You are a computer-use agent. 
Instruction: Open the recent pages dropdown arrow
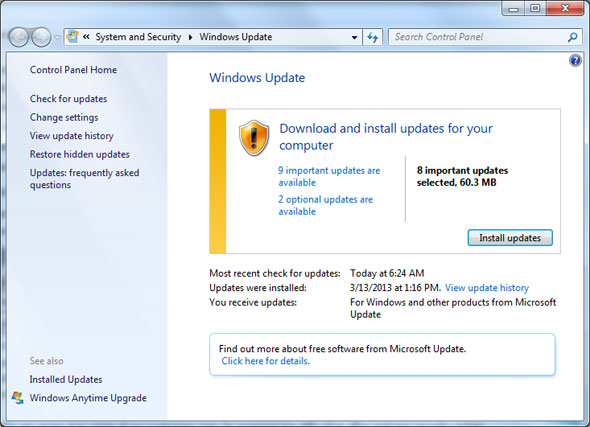[57, 37]
